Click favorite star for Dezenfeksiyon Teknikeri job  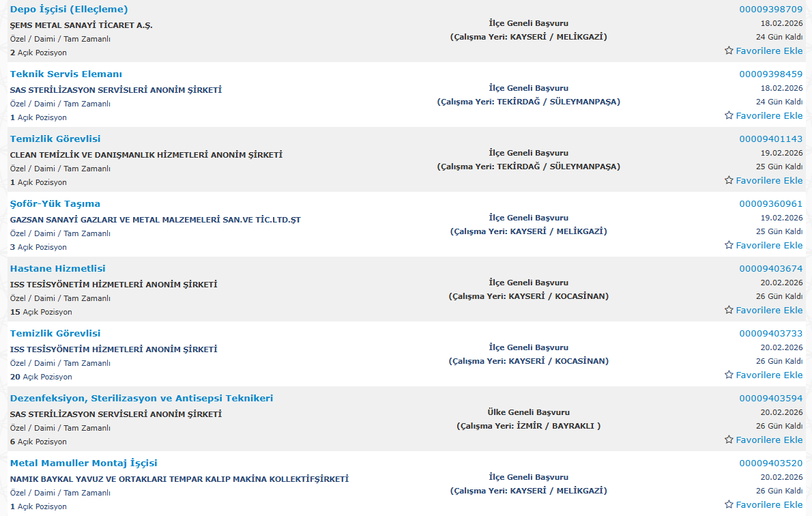[x=729, y=440]
